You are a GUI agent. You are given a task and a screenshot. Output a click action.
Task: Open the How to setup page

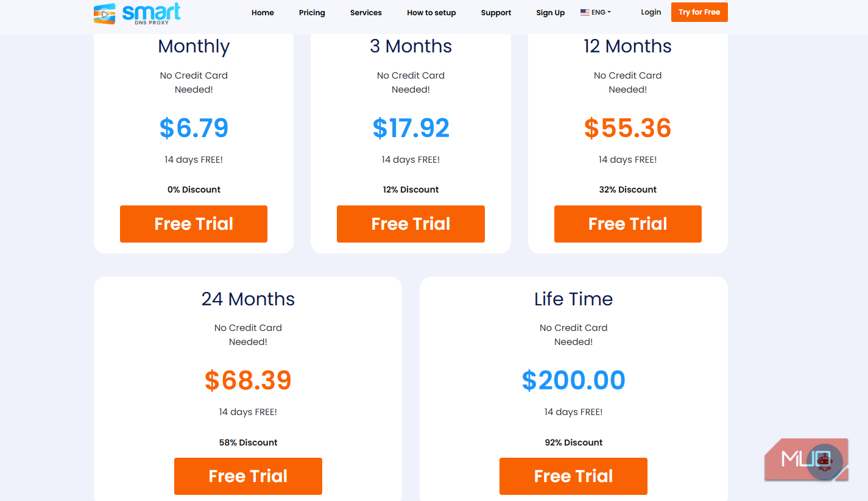[431, 13]
